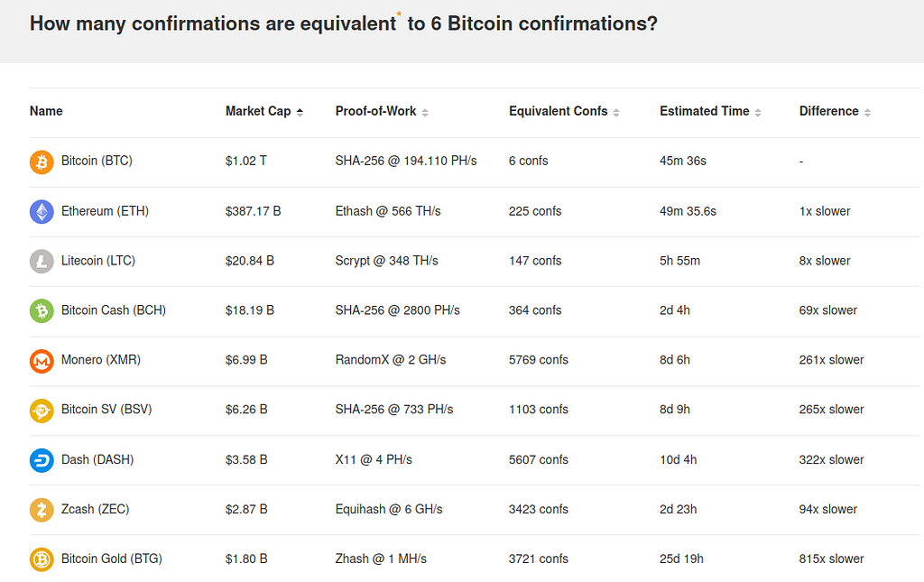The height and width of the screenshot is (582, 924).
Task: Click the blue Dash coin icon
Action: point(42,460)
